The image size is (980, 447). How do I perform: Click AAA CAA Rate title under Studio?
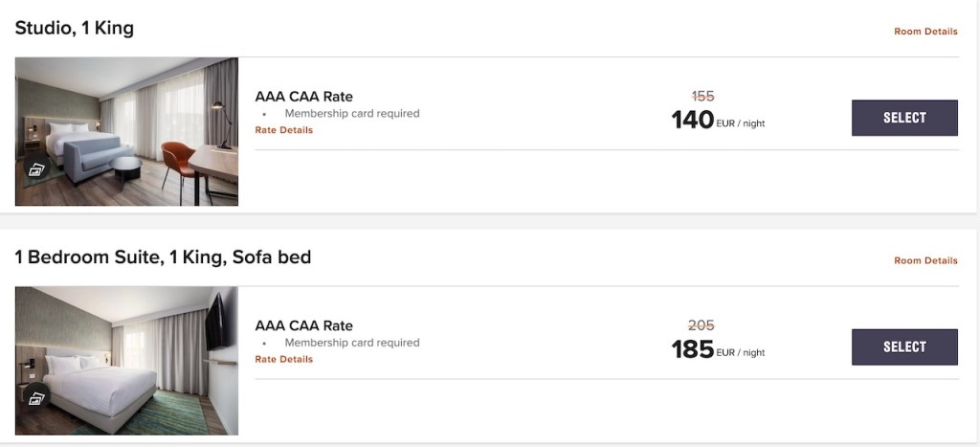point(303,96)
